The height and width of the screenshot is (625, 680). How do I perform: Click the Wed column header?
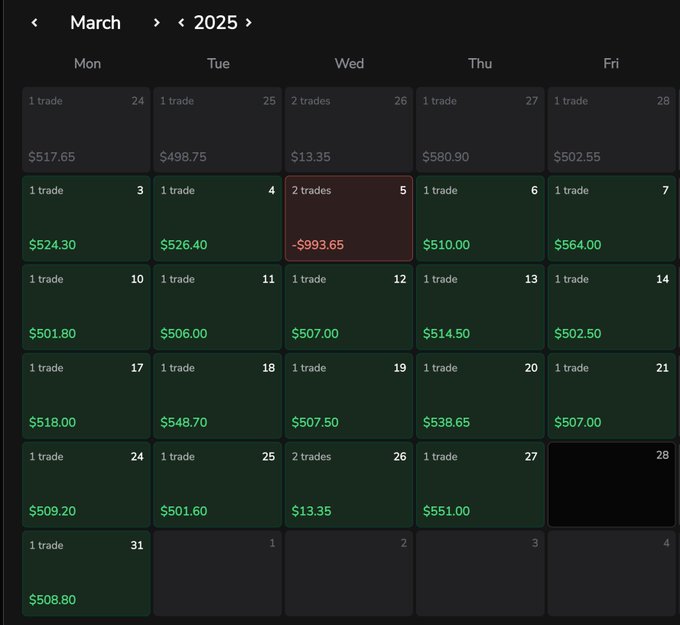pyautogui.click(x=349, y=64)
